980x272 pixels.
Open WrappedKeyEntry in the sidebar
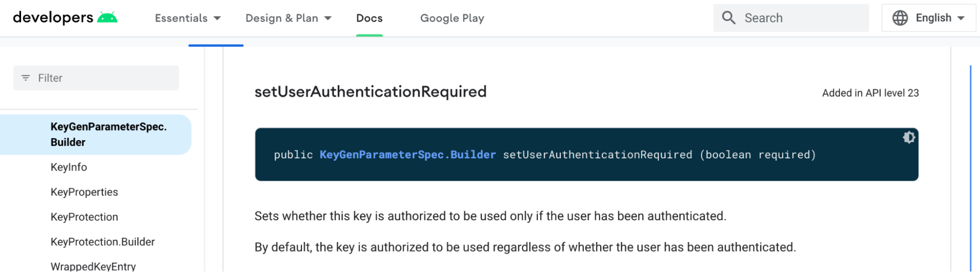click(93, 266)
